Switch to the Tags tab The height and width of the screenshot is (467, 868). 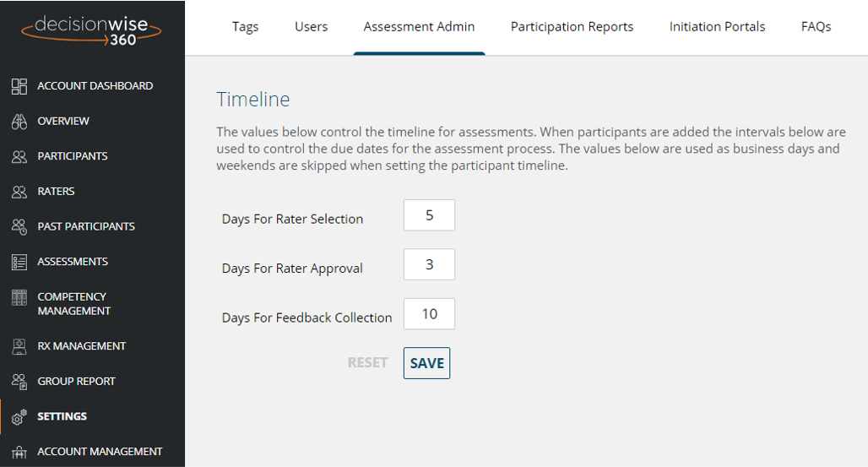pyautogui.click(x=245, y=26)
